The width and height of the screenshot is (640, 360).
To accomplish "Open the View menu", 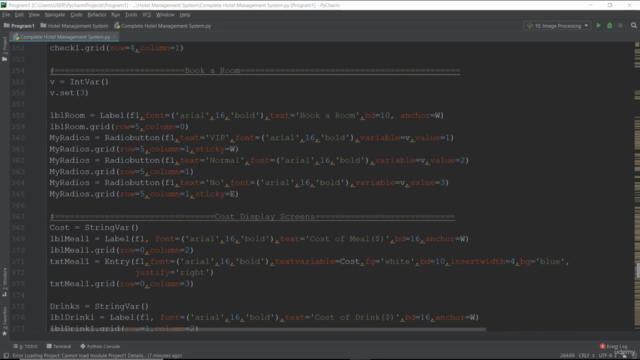I will point(34,15).
